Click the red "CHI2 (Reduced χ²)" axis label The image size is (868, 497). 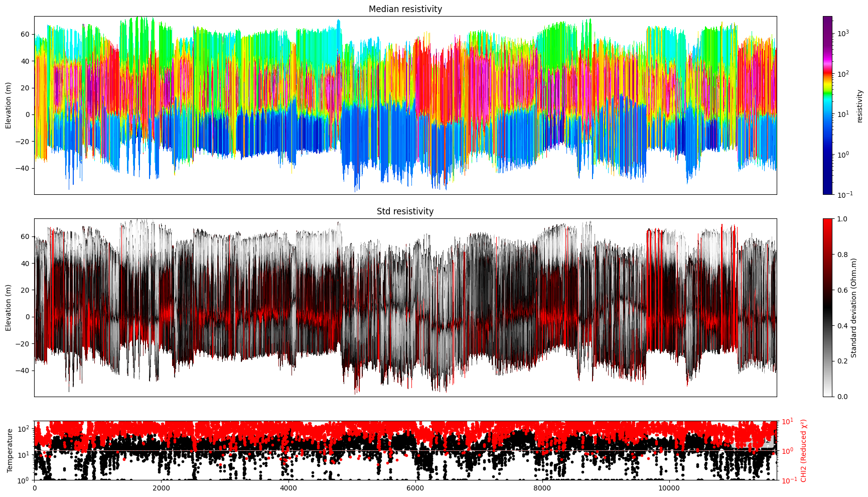804,450
